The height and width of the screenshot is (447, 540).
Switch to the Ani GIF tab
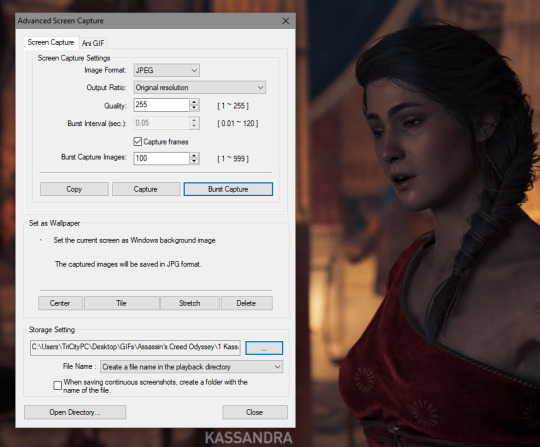[93, 43]
